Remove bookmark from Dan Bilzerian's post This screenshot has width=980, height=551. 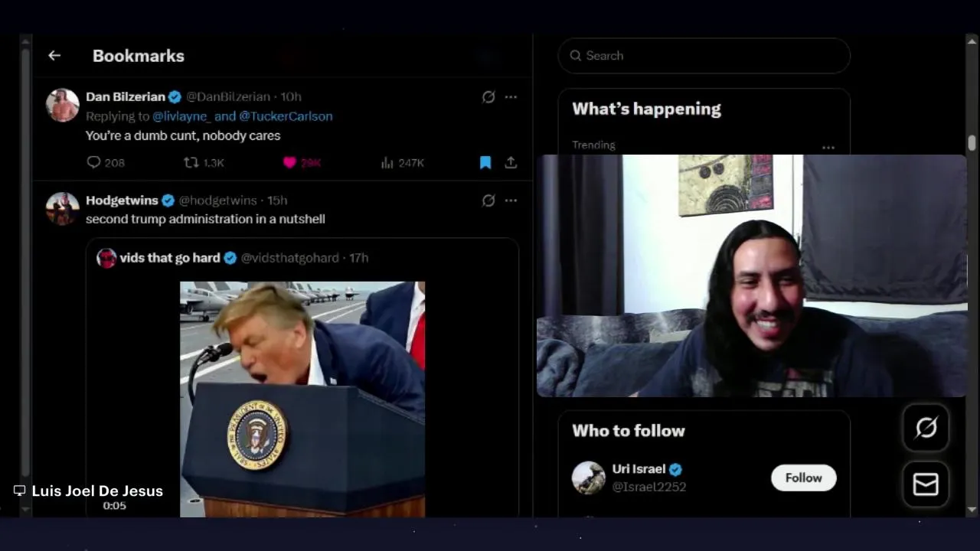(x=485, y=162)
